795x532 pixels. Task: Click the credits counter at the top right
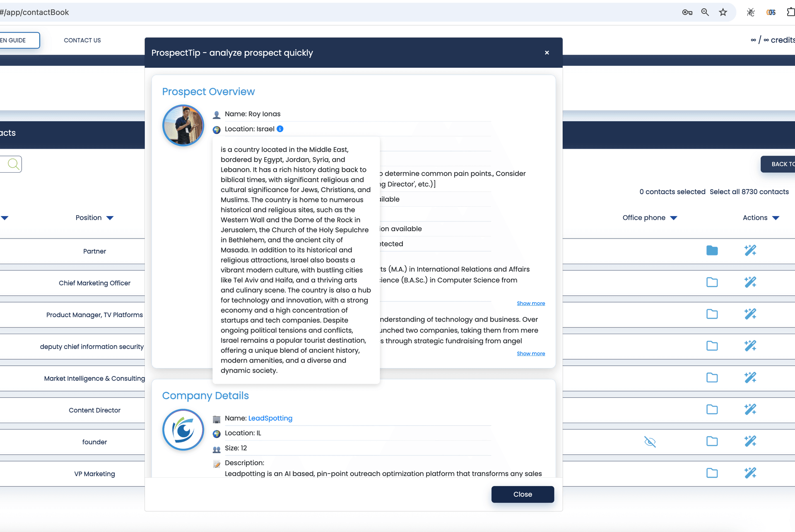tap(773, 40)
